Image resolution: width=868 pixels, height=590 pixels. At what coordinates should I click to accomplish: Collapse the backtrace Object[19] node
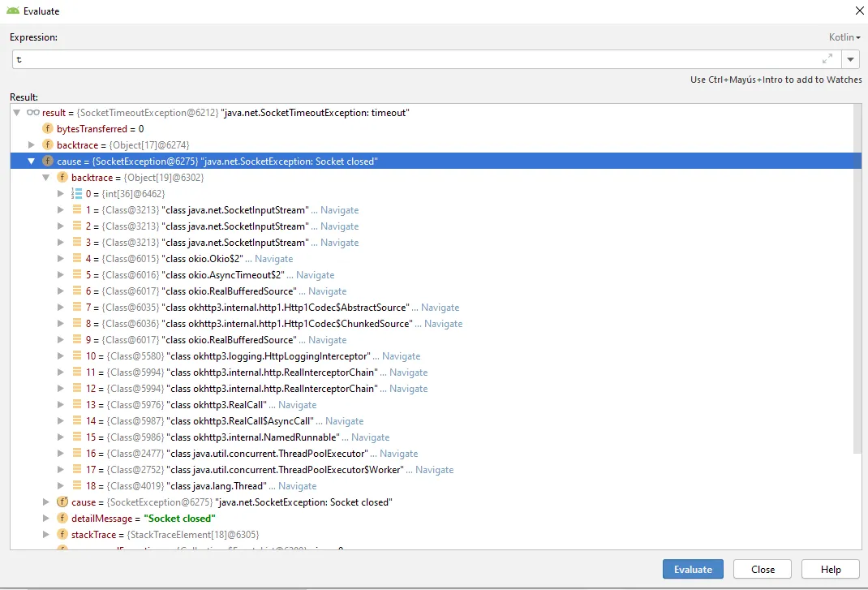click(46, 177)
